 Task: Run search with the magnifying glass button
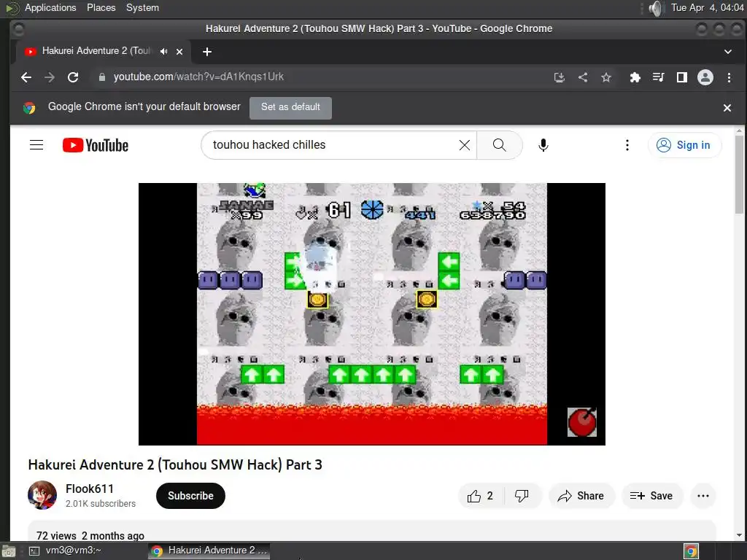coord(499,145)
